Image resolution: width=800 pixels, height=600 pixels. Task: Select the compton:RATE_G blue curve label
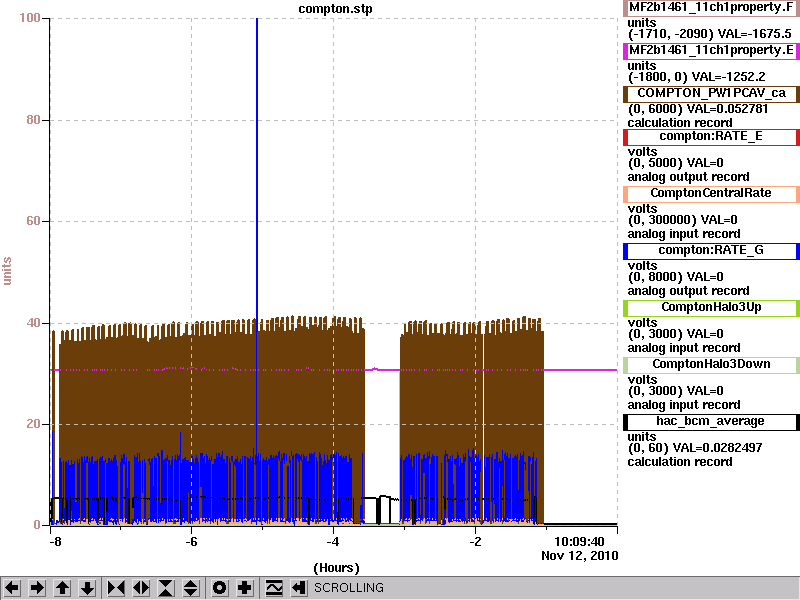711,251
